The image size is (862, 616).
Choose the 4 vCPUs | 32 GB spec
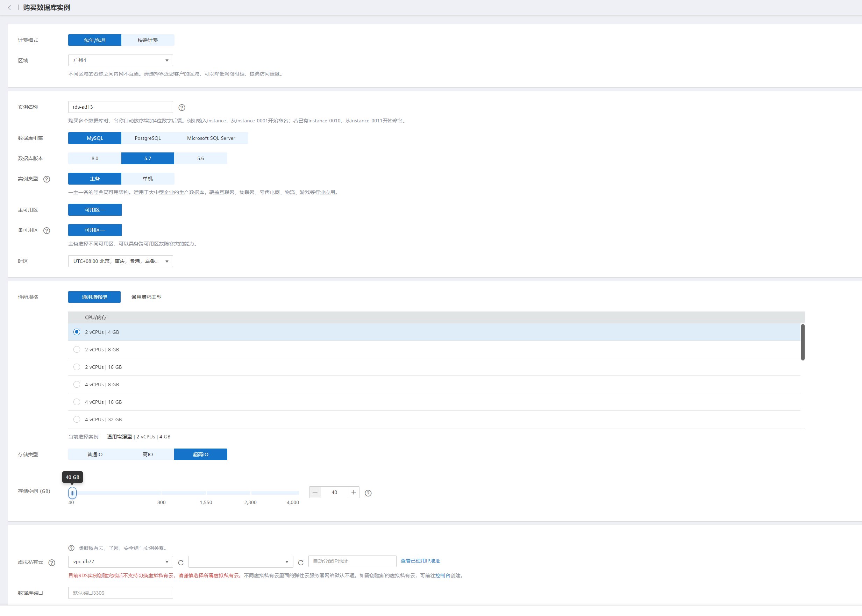77,419
